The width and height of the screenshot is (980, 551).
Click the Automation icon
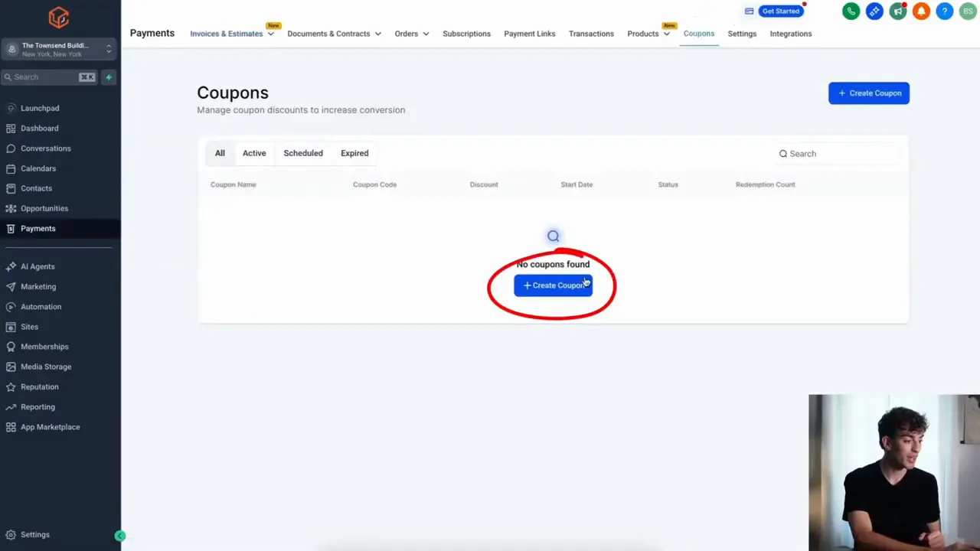(x=11, y=307)
